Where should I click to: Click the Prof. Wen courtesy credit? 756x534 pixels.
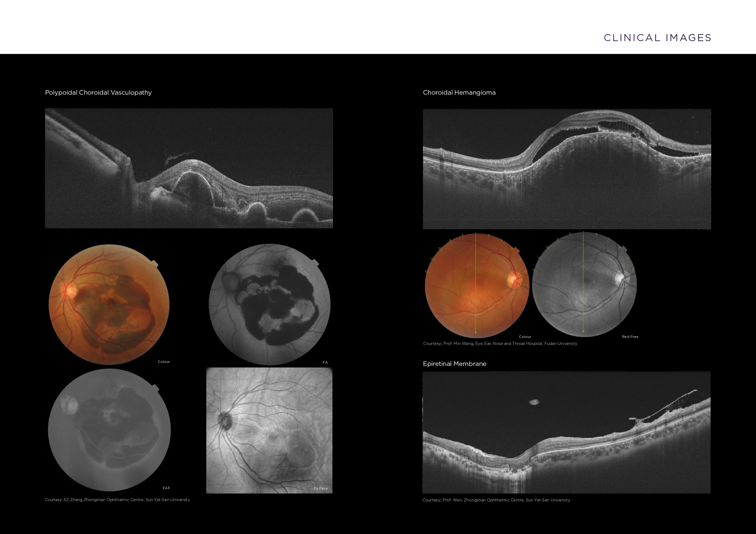(x=496, y=500)
